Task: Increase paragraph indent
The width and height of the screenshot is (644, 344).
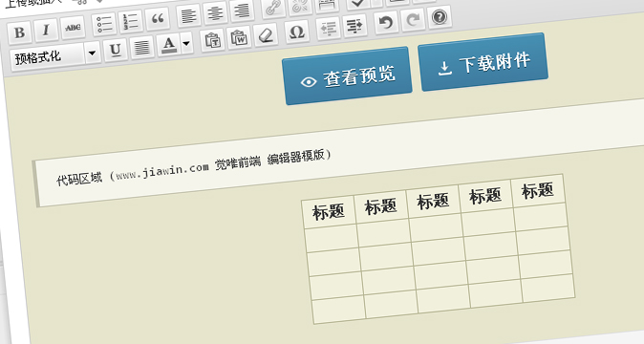Action: pos(354,26)
